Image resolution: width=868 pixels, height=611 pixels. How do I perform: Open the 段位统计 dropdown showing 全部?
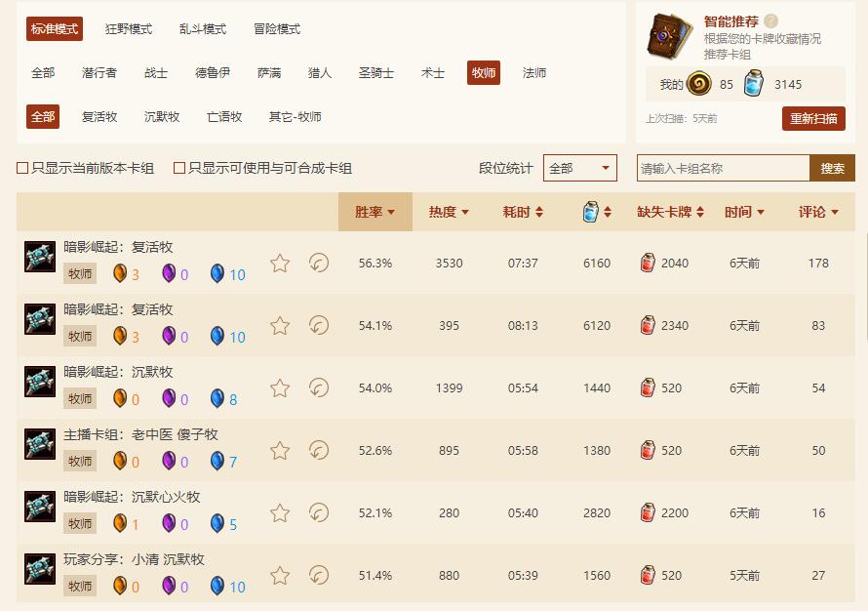coord(580,168)
